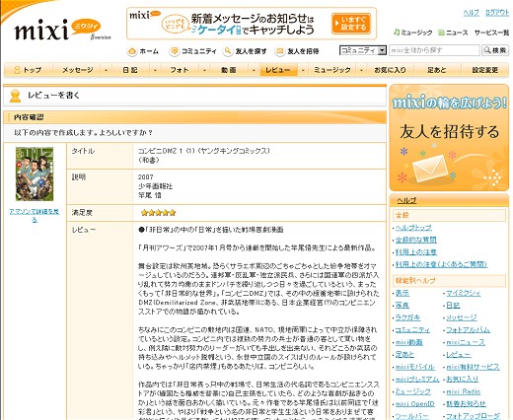Click the トップ person icon in tab bar
513x420 pixels.
click(x=17, y=70)
